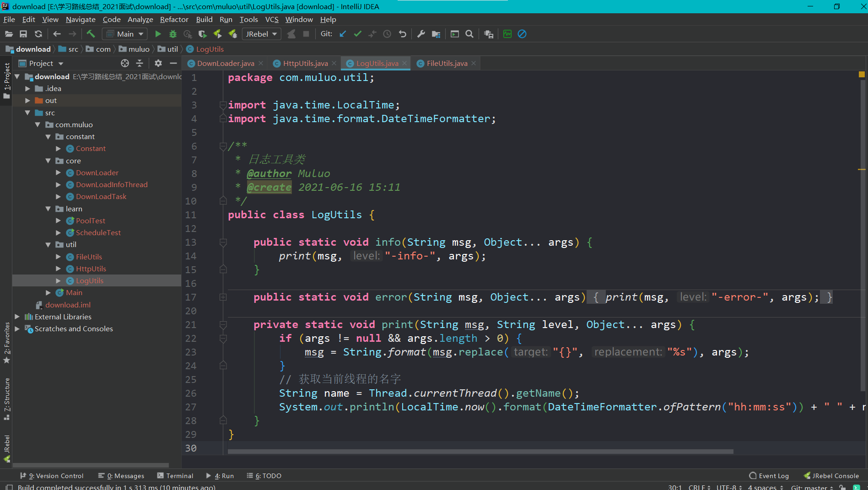Viewport: 868px width, 490px height.
Task: Open the Analyze menu
Action: [x=140, y=19]
